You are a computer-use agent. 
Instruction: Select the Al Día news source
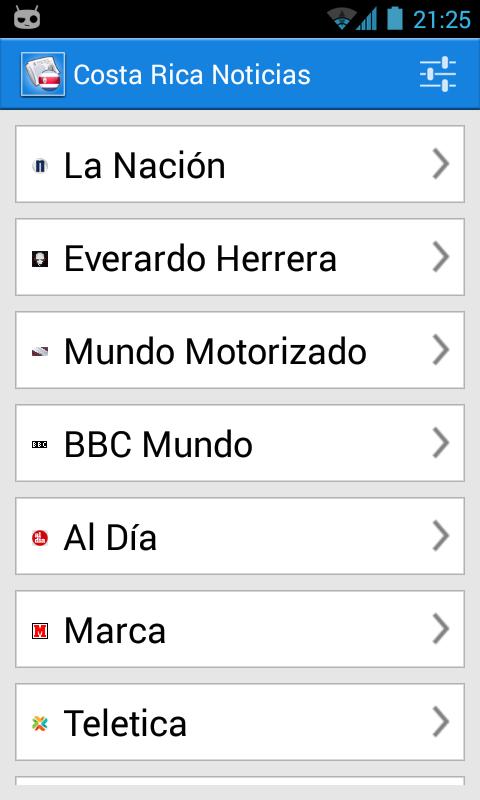[x=240, y=536]
